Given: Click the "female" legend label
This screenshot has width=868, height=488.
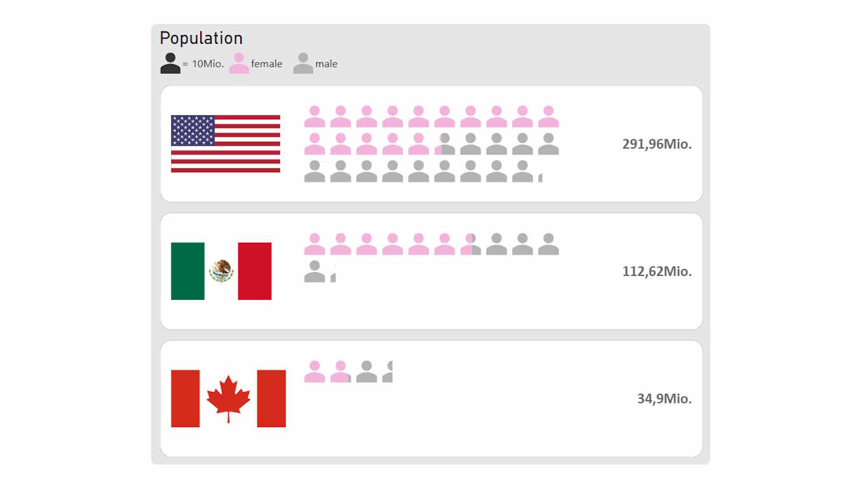Looking at the screenshot, I should click(x=266, y=64).
